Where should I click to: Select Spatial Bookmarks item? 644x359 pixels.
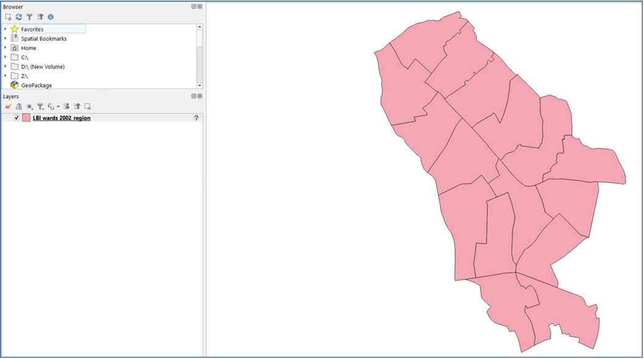(44, 38)
